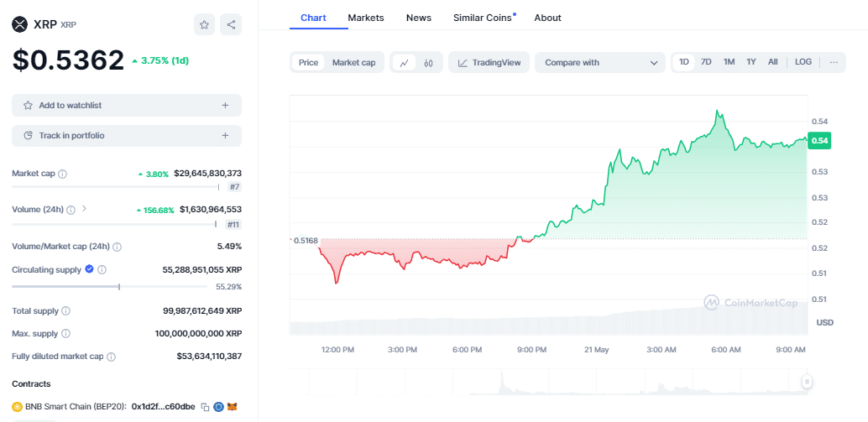Switch to candlestick chart icon

click(x=428, y=62)
